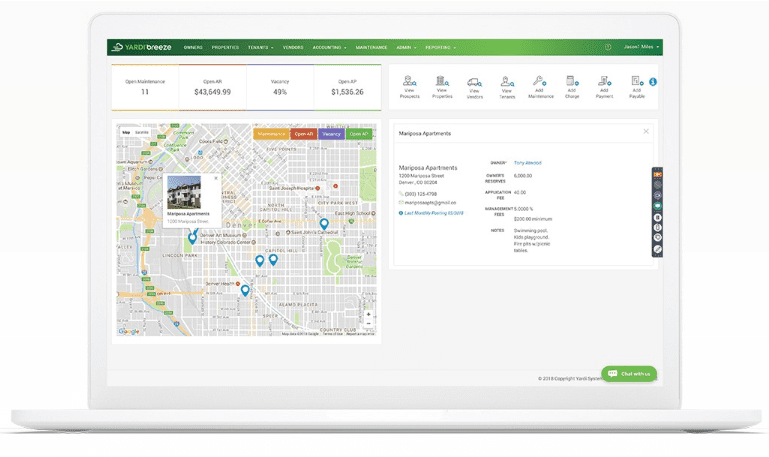Click the property email address
The width and height of the screenshot is (769, 457).
pos(430,203)
